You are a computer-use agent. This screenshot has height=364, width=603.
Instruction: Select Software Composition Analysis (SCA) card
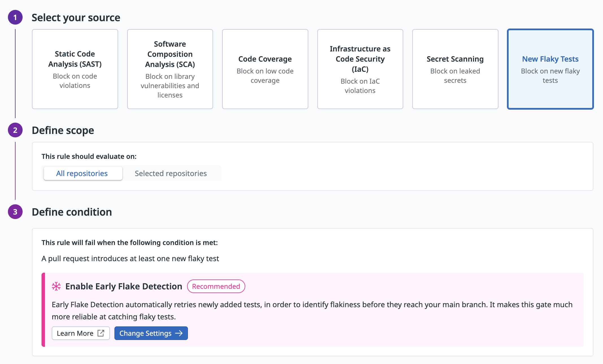[x=170, y=69]
